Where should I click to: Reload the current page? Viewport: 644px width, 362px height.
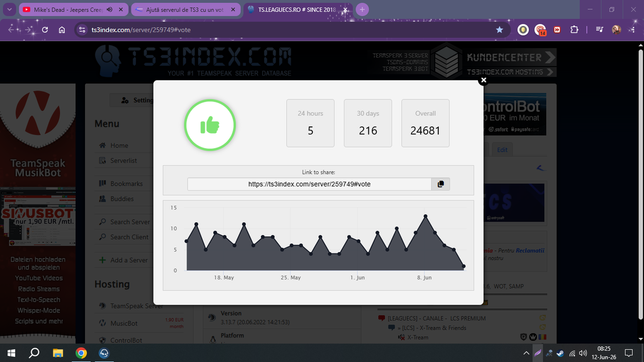(45, 30)
